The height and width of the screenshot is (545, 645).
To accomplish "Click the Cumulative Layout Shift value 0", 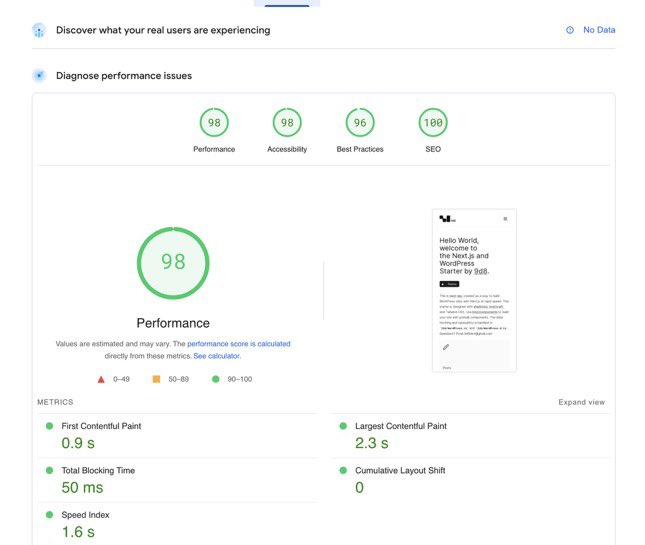I will [x=359, y=488].
